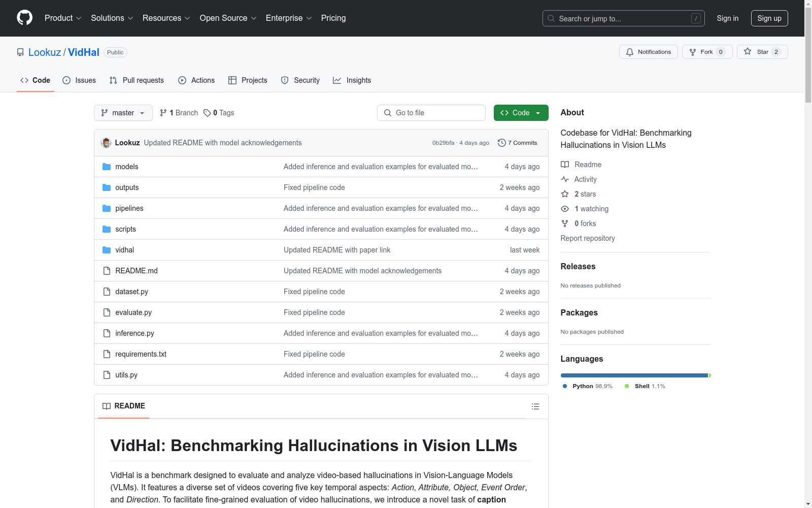Click Lookuz avatar in commit row
812x508 pixels.
tap(106, 143)
